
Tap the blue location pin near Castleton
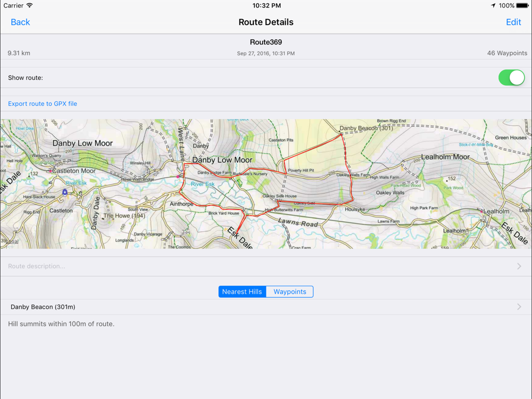65,193
